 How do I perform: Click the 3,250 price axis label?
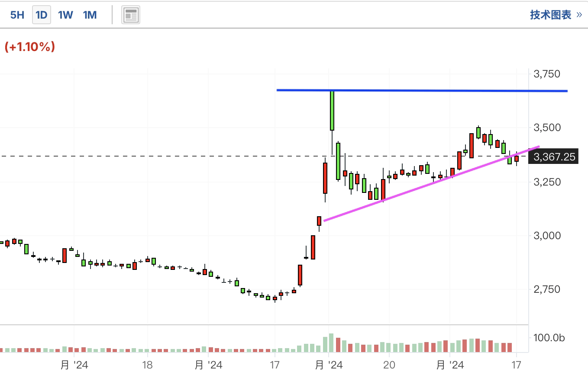pyautogui.click(x=547, y=182)
